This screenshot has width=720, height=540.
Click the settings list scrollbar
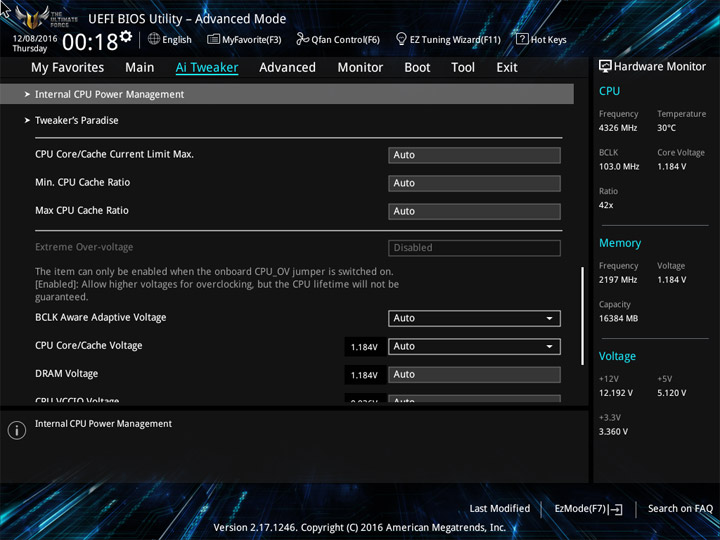583,316
